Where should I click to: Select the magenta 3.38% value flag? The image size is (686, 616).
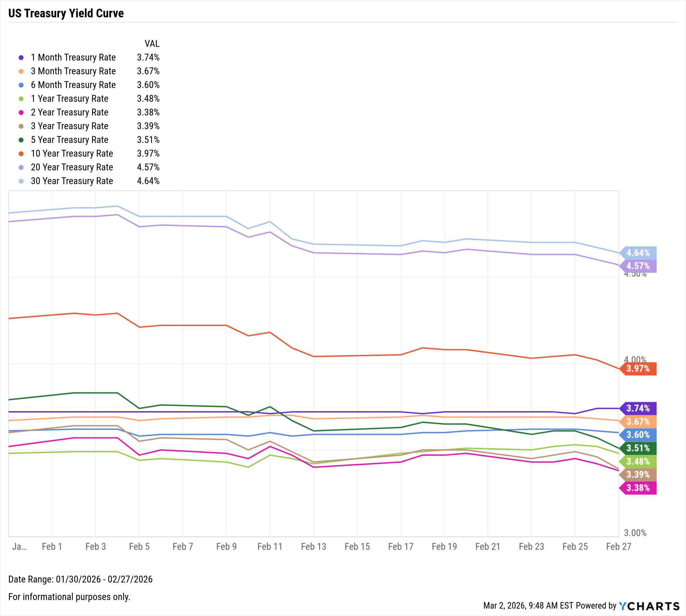click(638, 488)
